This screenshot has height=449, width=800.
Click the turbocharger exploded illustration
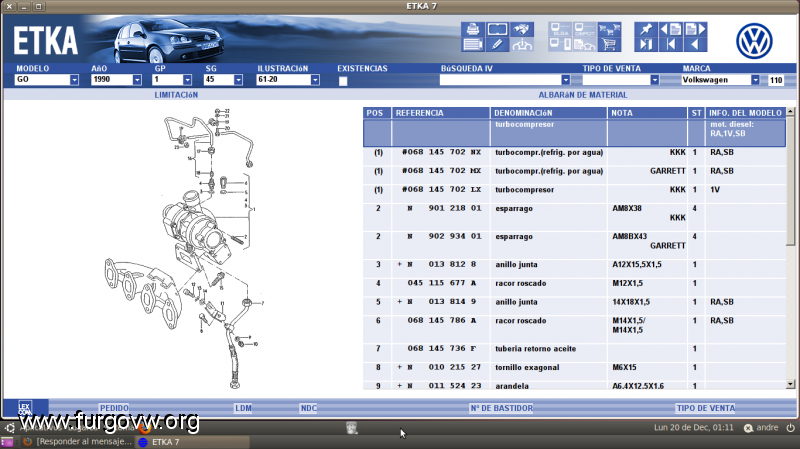(185, 248)
